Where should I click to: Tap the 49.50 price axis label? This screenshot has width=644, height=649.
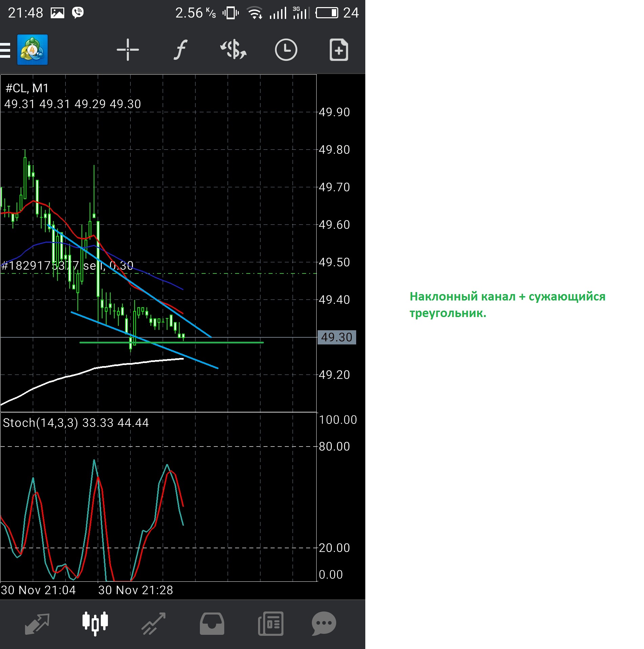(334, 262)
